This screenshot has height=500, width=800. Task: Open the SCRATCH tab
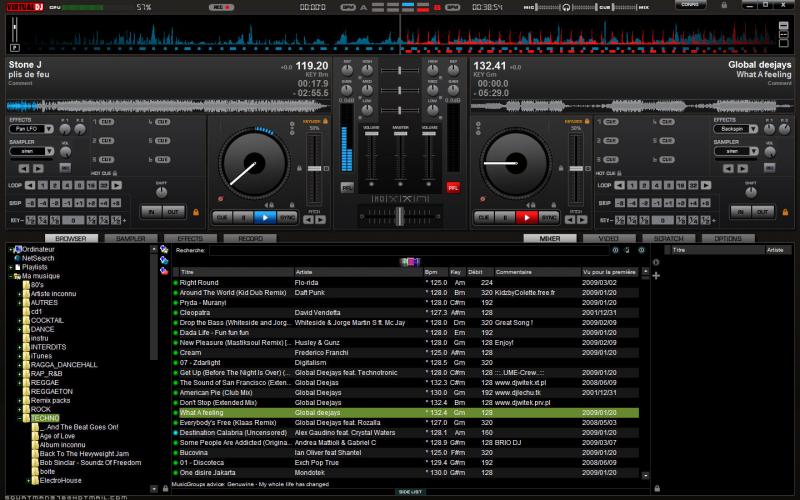[x=668, y=238]
